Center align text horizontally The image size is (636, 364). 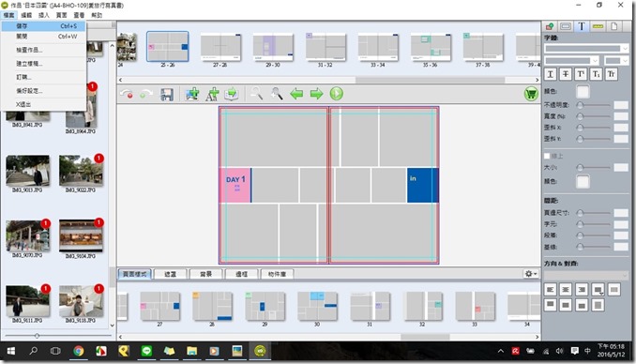(x=566, y=289)
